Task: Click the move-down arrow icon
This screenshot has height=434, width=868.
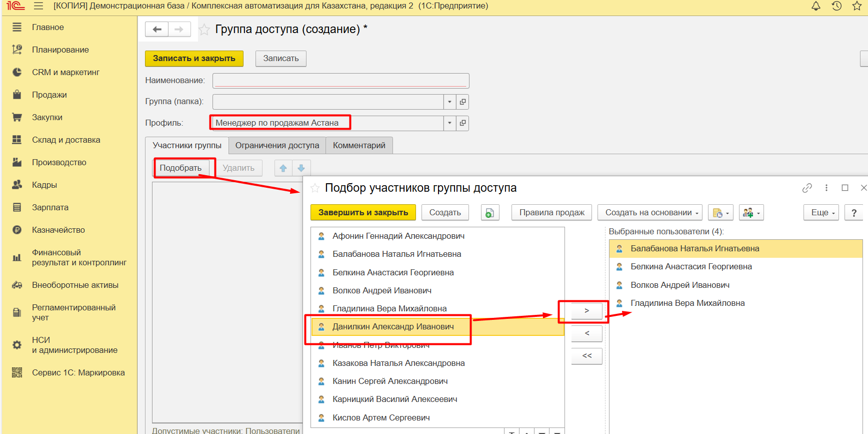Action: point(301,168)
